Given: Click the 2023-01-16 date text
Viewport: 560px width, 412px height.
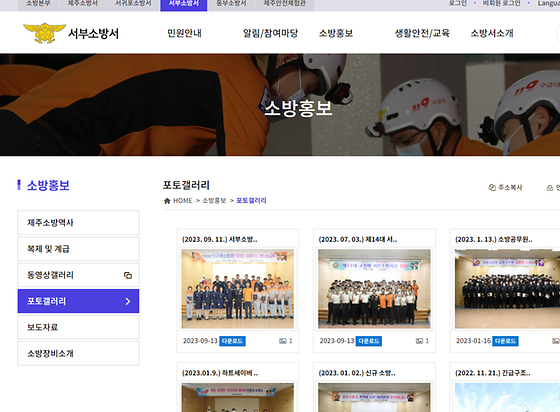Looking at the screenshot, I should coord(474,341).
